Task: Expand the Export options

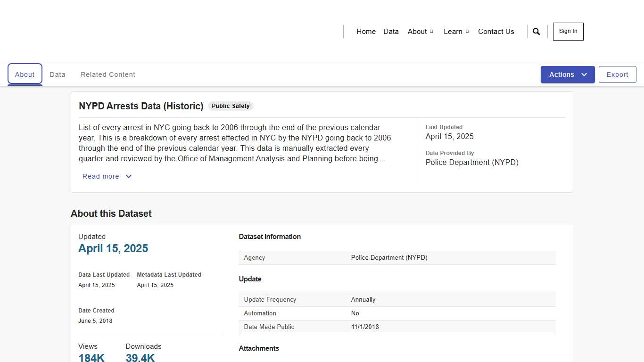Action: pyautogui.click(x=617, y=74)
